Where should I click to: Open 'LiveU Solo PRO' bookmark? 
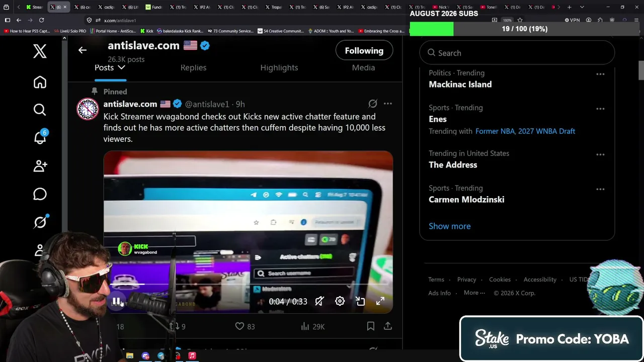[70, 31]
